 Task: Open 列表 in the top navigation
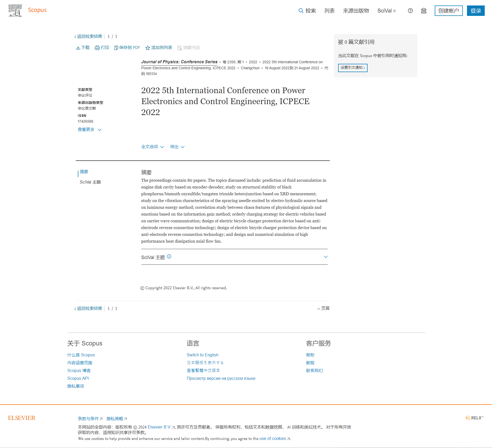(329, 11)
